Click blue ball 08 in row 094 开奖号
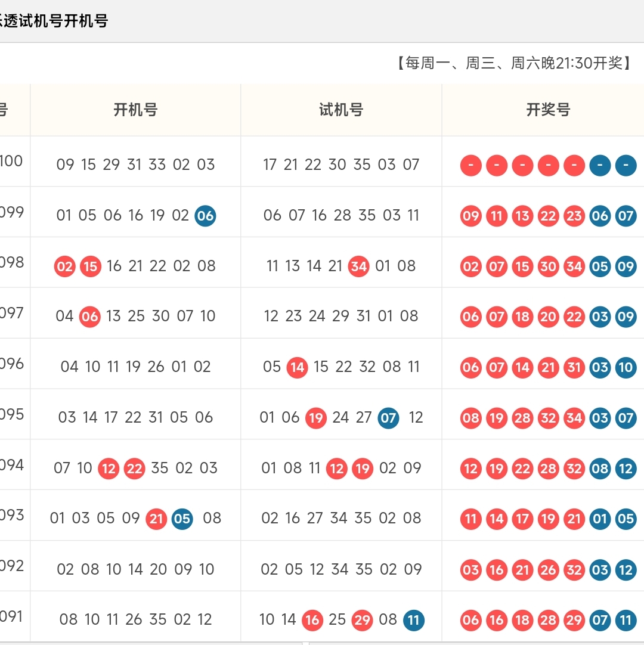Viewport: 644px width, 645px height. [600, 469]
